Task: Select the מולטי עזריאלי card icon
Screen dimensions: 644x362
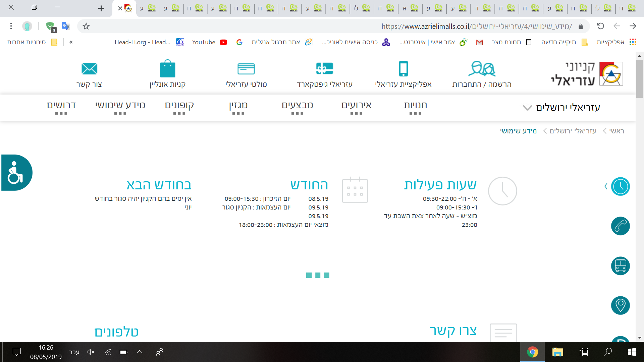Action: click(246, 69)
